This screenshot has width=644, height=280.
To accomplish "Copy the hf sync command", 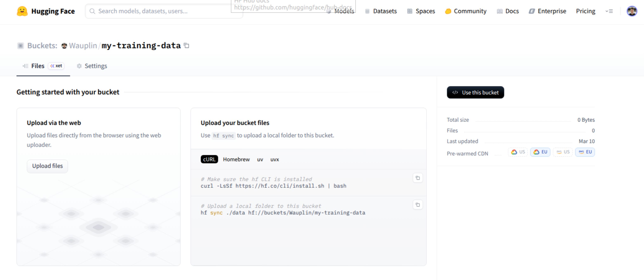I will [x=417, y=205].
